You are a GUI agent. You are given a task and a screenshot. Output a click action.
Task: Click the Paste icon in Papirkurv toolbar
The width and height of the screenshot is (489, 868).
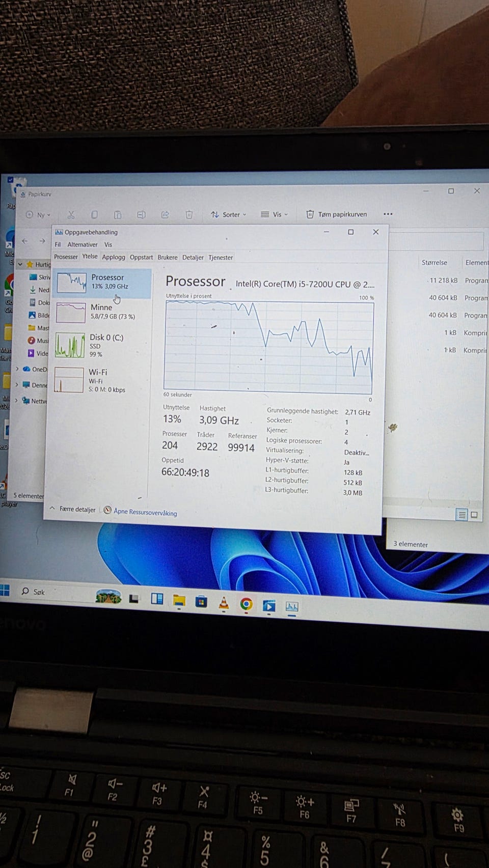118,215
